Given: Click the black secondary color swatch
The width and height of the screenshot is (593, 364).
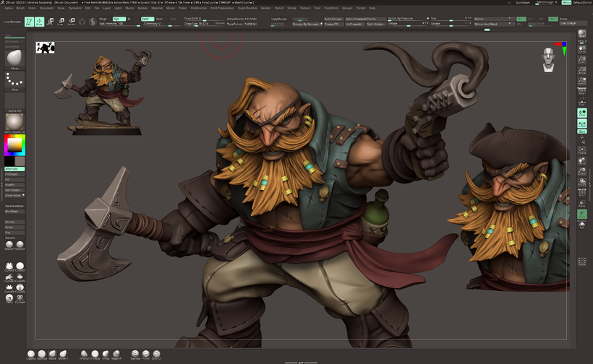Looking at the screenshot, I should tap(9, 161).
